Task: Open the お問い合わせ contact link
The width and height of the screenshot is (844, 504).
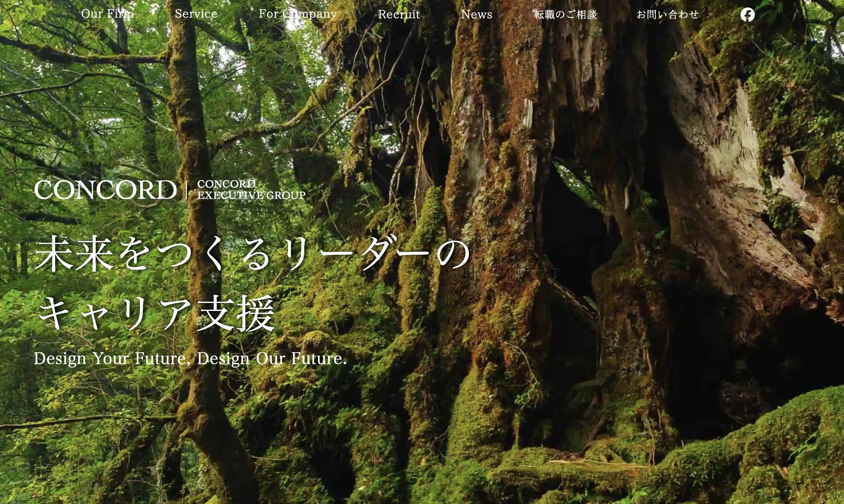Action: pyautogui.click(x=667, y=15)
